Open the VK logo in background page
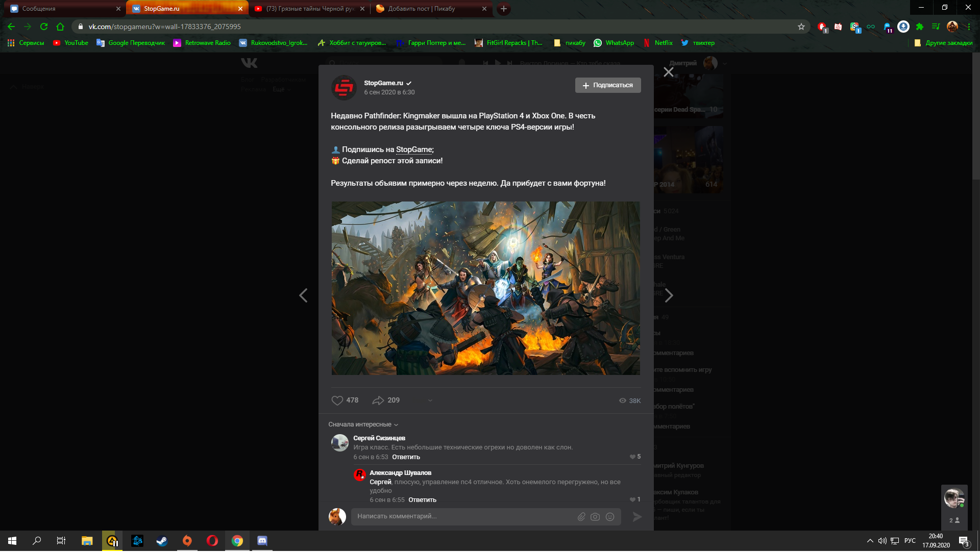 point(249,63)
